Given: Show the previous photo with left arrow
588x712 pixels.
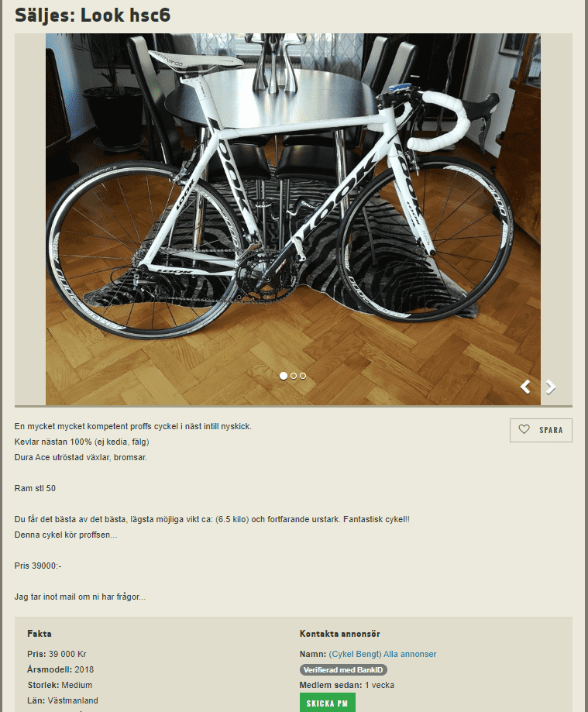Looking at the screenshot, I should pyautogui.click(x=525, y=387).
